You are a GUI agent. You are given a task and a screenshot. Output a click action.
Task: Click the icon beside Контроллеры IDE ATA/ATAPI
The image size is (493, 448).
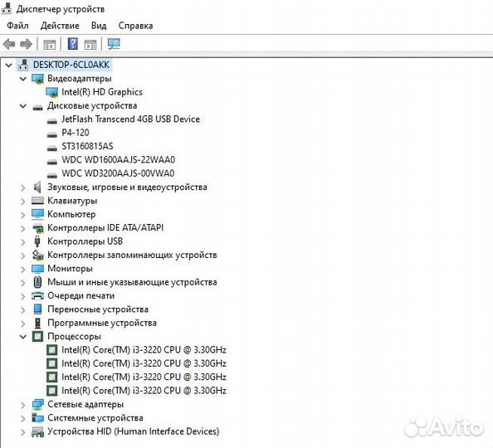pos(37,228)
